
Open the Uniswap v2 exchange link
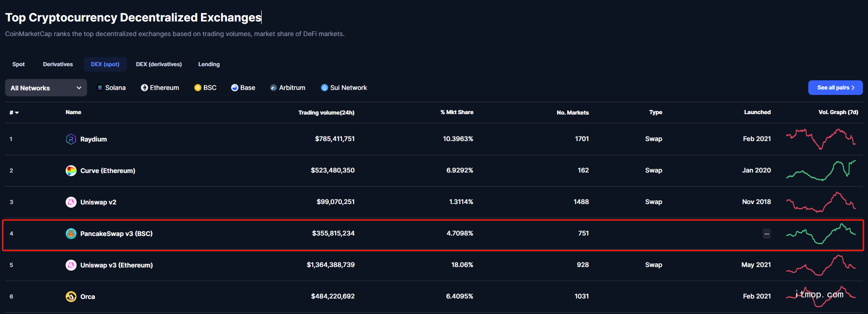click(98, 202)
